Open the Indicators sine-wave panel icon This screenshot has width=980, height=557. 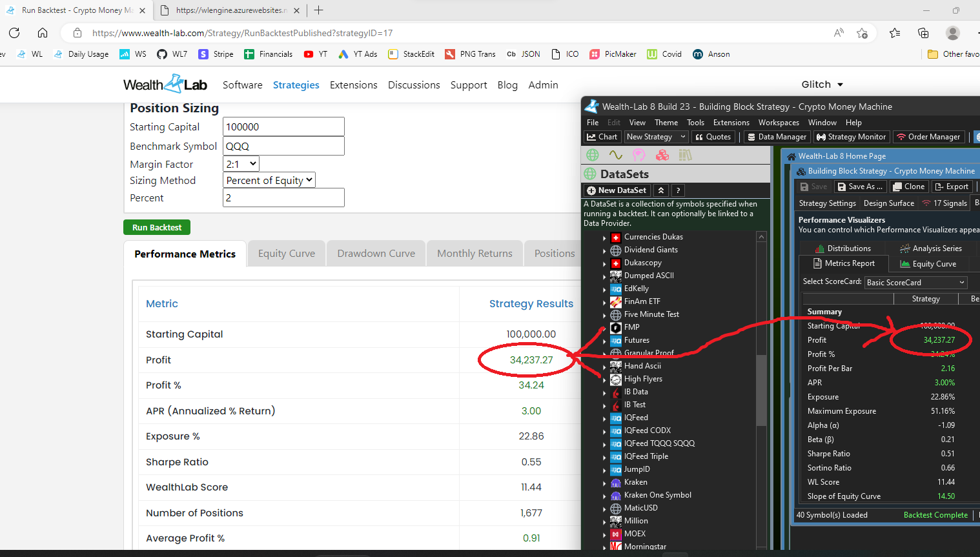(616, 155)
